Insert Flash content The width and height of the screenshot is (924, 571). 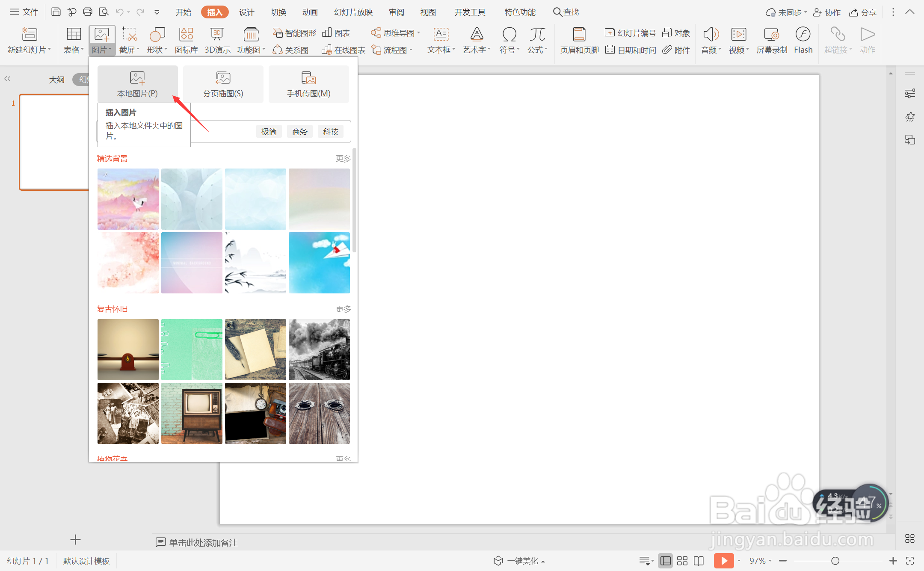(x=803, y=40)
